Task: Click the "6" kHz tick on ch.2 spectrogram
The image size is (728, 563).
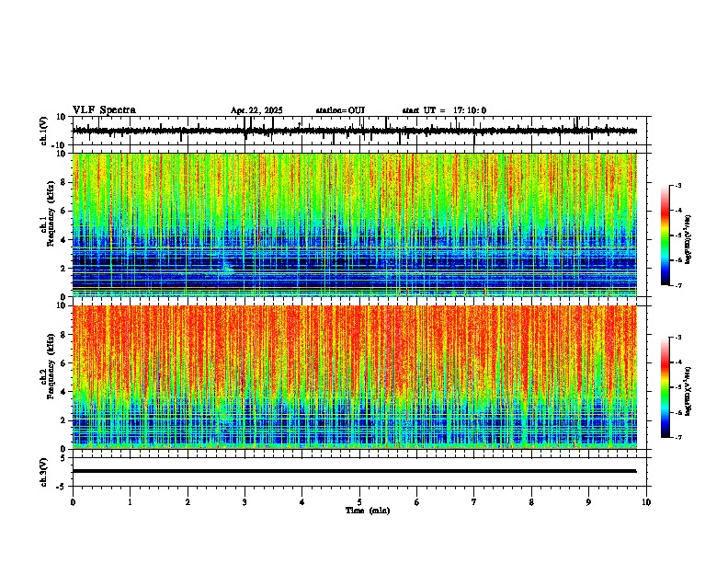Action: click(x=63, y=363)
